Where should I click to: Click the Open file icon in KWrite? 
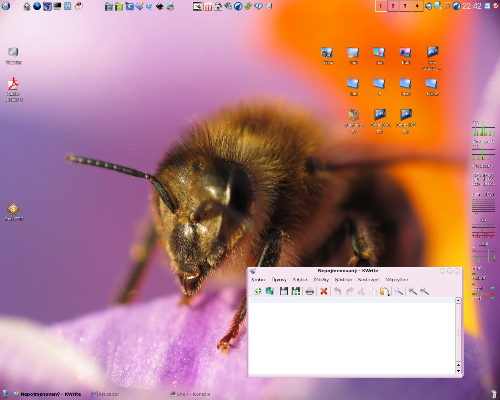coord(270,291)
